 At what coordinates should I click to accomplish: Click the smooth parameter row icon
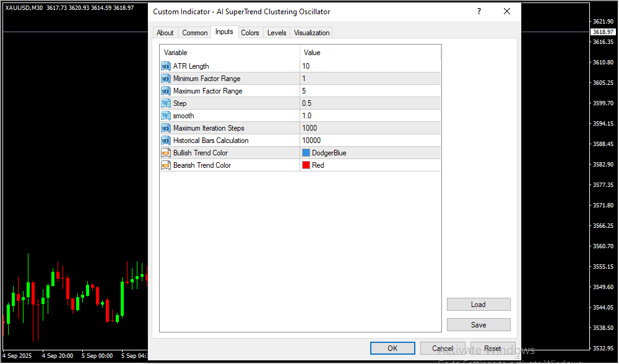pyautogui.click(x=165, y=116)
